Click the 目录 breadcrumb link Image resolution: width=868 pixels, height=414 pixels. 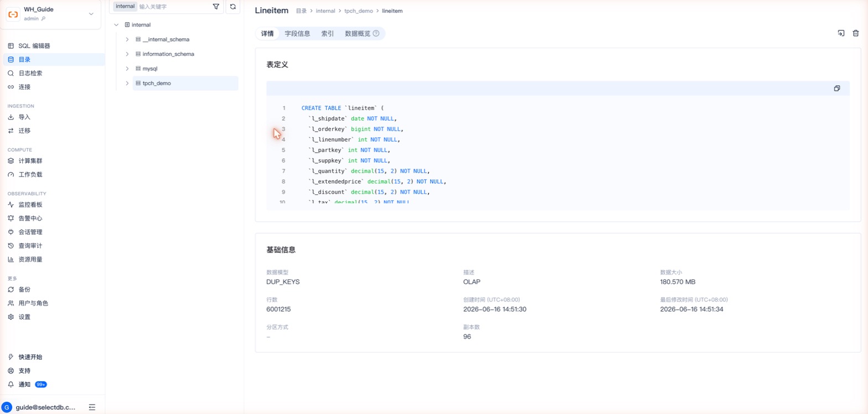301,11
